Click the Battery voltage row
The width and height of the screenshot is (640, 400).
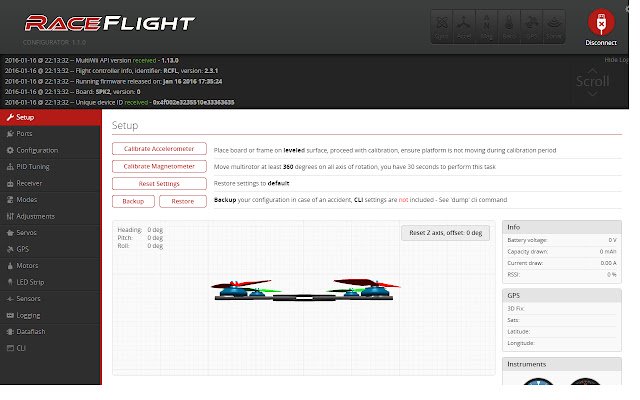[x=562, y=240]
